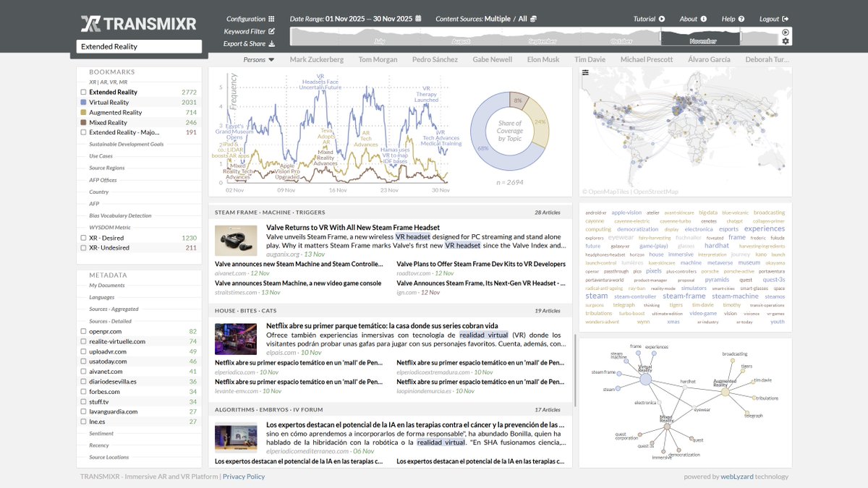Expand Sources - Aggregated section
Viewport: 868px width, 488px height.
114,309
